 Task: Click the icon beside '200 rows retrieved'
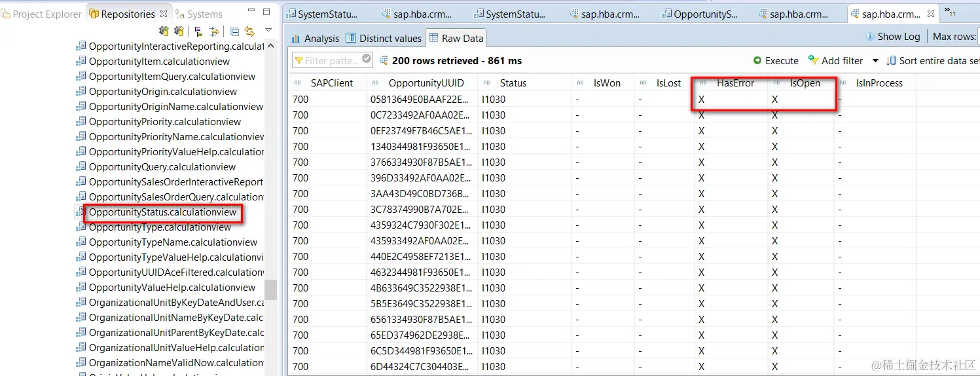click(x=384, y=60)
